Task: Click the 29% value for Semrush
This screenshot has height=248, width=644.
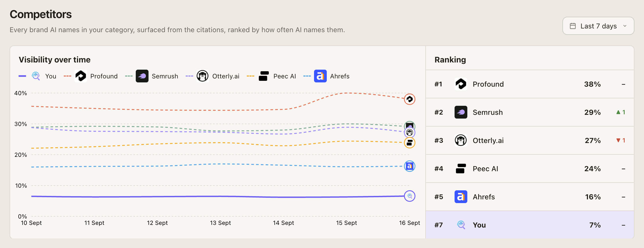Action: click(x=592, y=112)
